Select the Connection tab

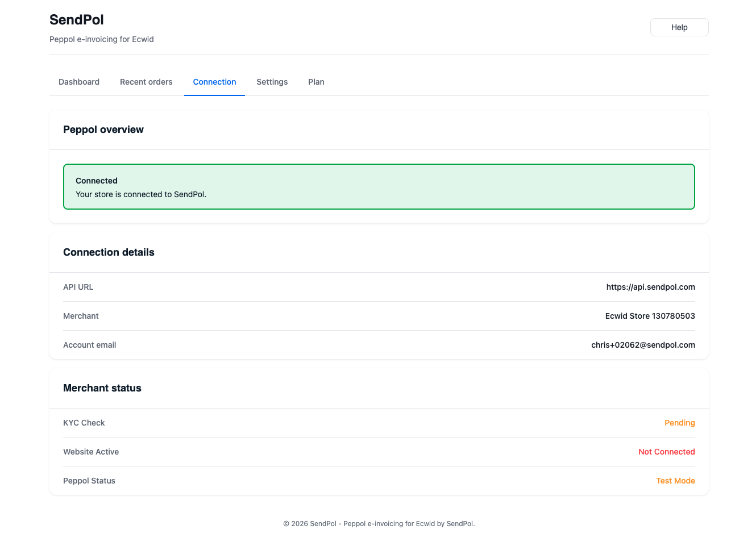pos(214,82)
